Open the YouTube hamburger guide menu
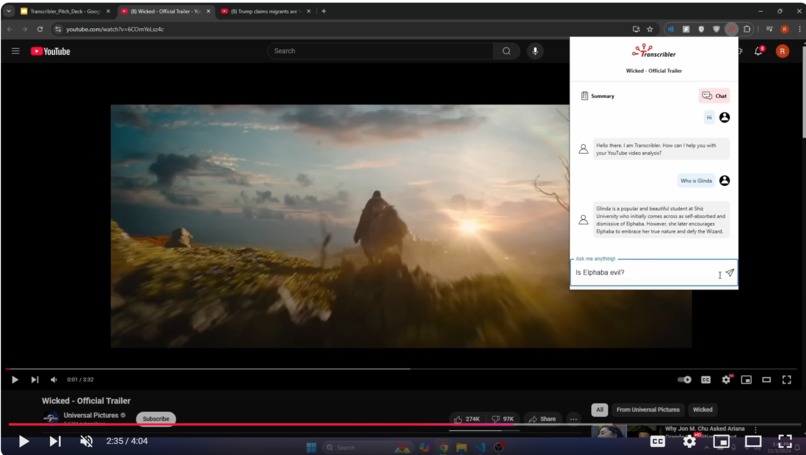The width and height of the screenshot is (806, 455). point(15,51)
